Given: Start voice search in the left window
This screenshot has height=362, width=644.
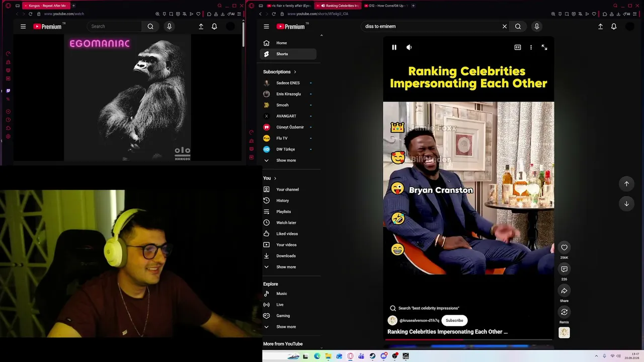Looking at the screenshot, I should (x=169, y=26).
